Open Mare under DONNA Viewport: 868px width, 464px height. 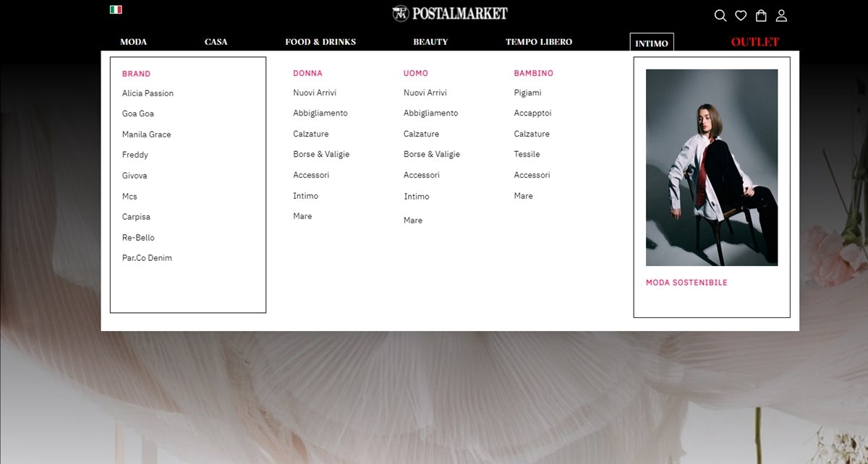point(302,216)
